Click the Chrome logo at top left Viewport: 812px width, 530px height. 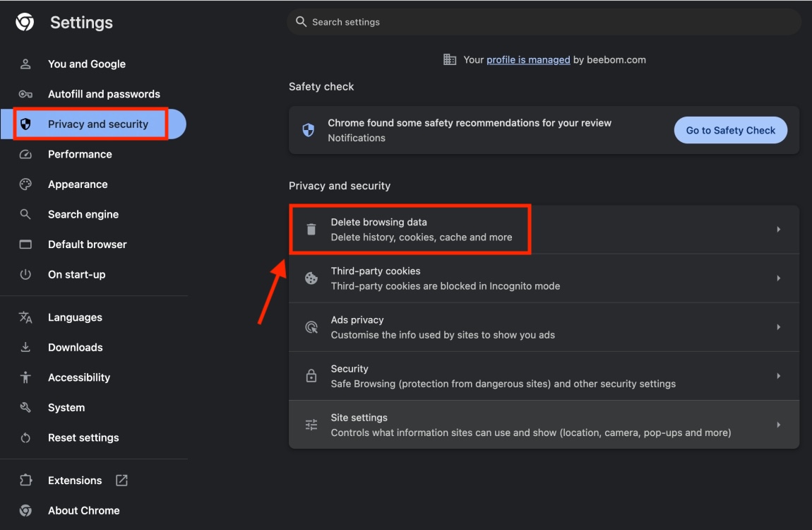tap(24, 22)
